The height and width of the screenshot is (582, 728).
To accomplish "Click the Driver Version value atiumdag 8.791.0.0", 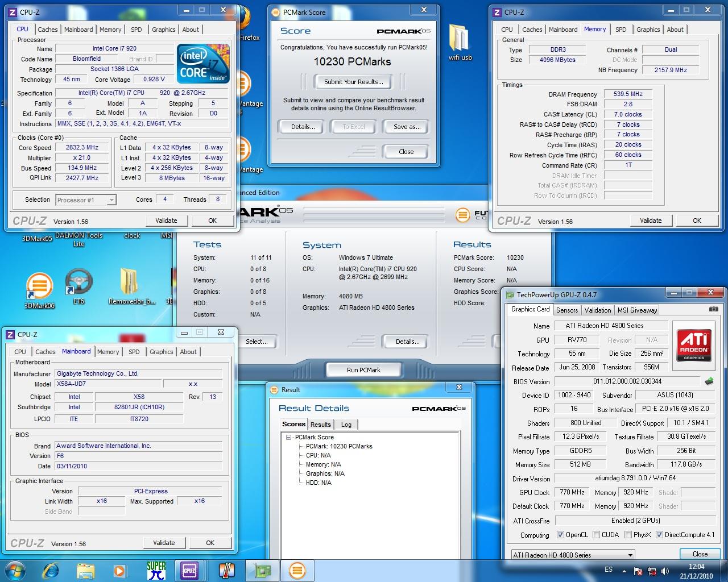I will coord(635,479).
